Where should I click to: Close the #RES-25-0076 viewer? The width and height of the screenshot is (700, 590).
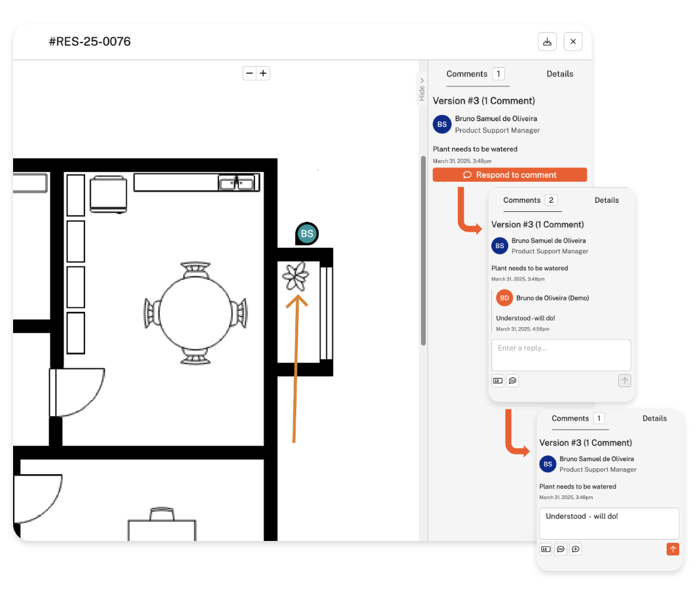(572, 42)
